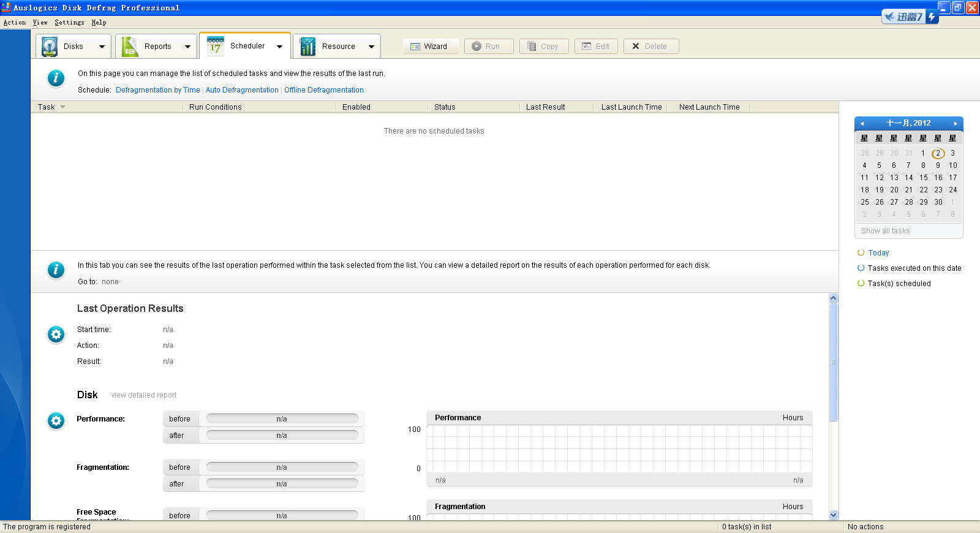Click Show all tasks under calendar
980x533 pixels.
[886, 231]
